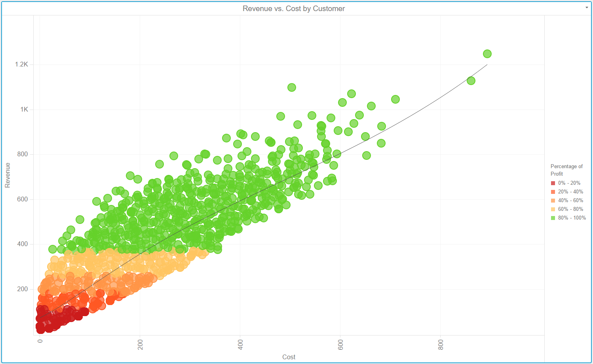Screen dimensions: 593x364
Task: Select the 'Percentage of Profit' legend title
Action: pyautogui.click(x=566, y=170)
